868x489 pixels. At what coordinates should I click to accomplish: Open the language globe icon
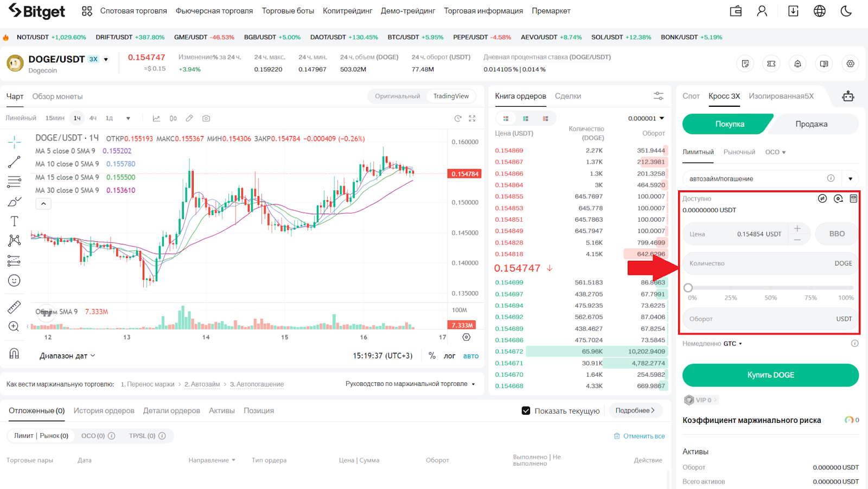tap(820, 11)
